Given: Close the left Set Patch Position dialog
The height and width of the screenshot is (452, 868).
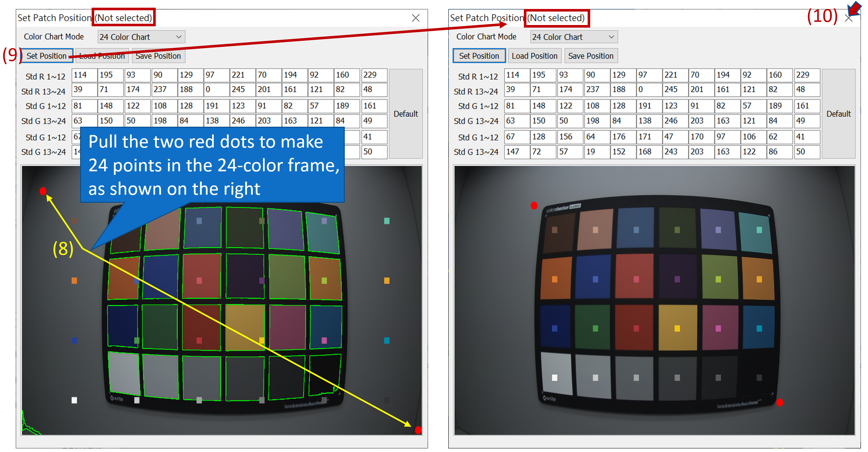Looking at the screenshot, I should 416,18.
